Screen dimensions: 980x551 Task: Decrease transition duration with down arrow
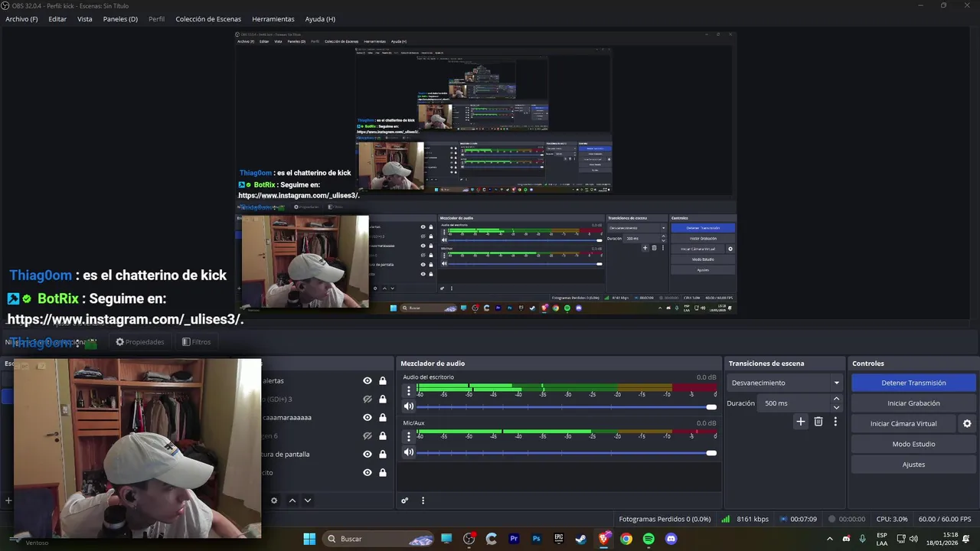[836, 408]
